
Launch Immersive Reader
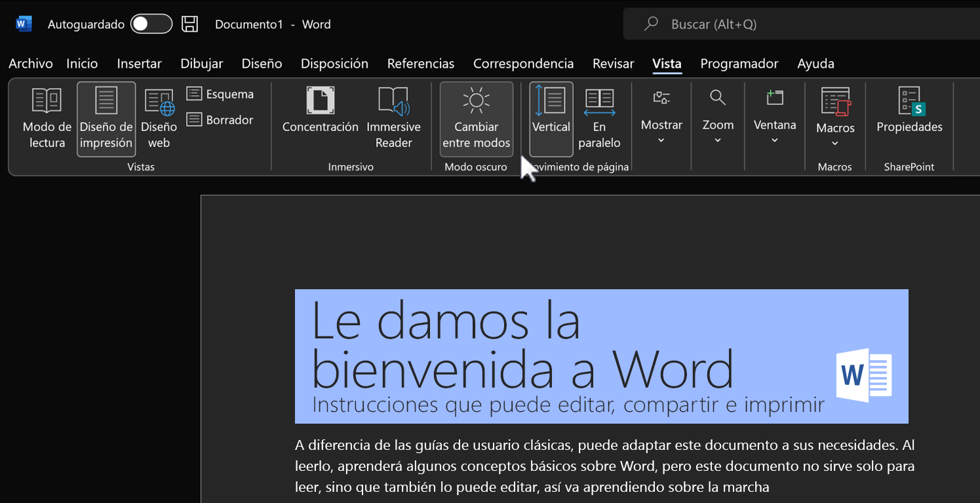(x=393, y=119)
